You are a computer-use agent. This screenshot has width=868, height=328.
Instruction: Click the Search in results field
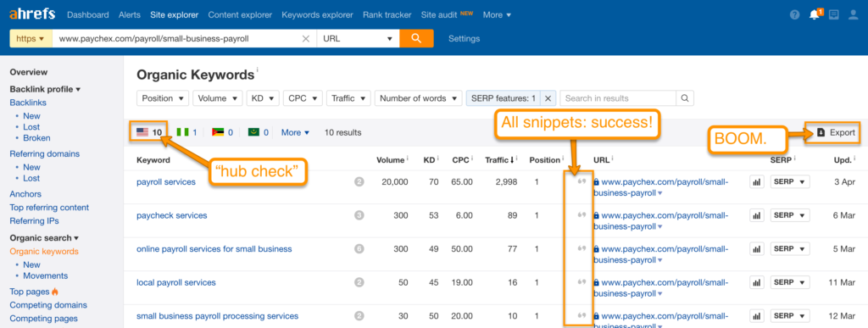tap(618, 98)
